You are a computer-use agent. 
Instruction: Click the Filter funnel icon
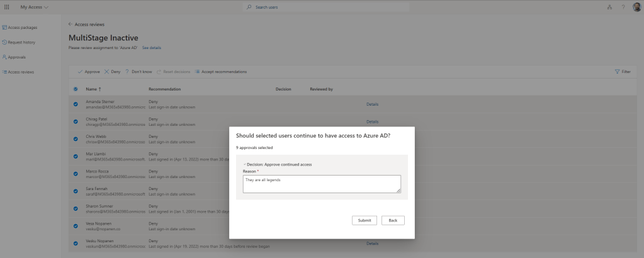click(x=617, y=72)
